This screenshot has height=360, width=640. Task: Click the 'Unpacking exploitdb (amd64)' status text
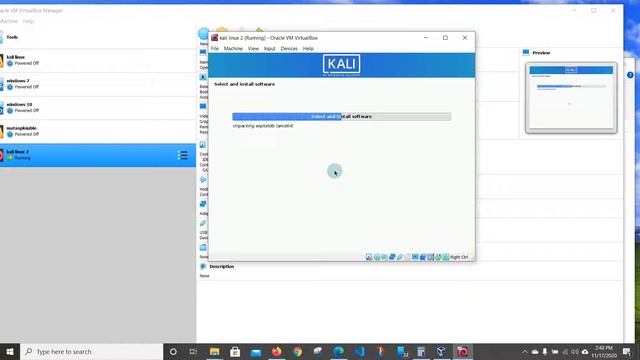263,126
